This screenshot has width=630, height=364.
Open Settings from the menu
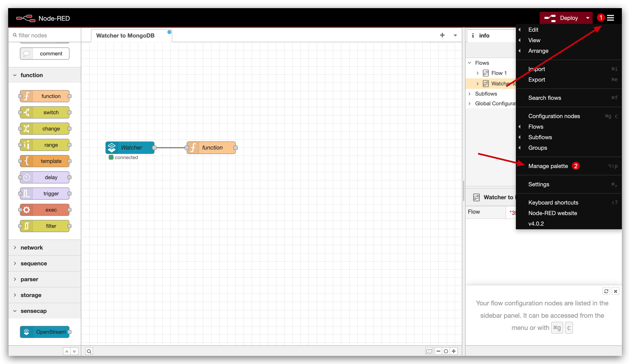[569, 184]
